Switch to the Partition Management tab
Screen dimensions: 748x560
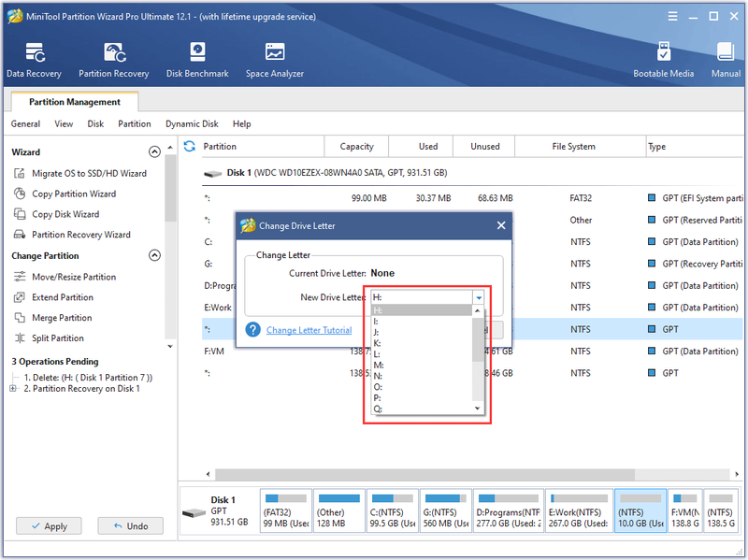[75, 102]
